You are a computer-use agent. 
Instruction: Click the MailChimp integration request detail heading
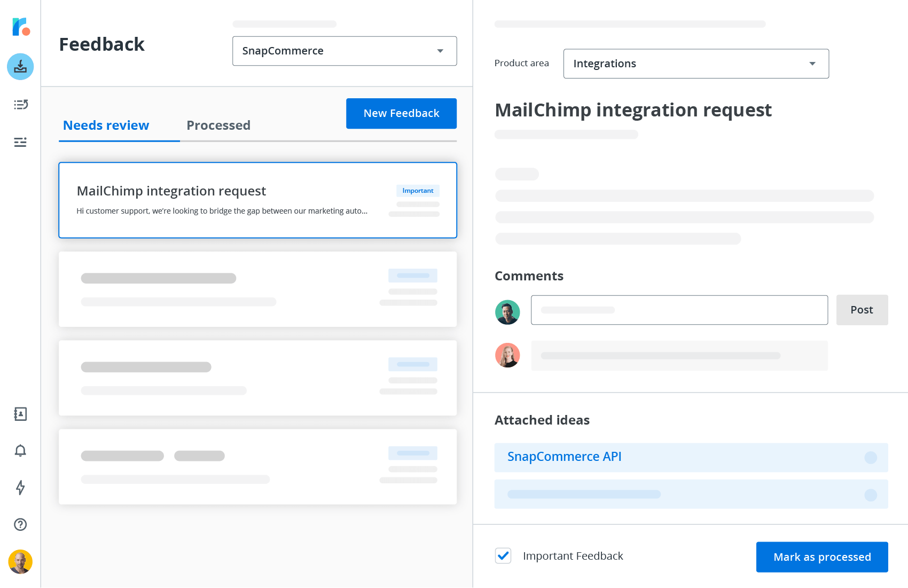click(x=633, y=110)
